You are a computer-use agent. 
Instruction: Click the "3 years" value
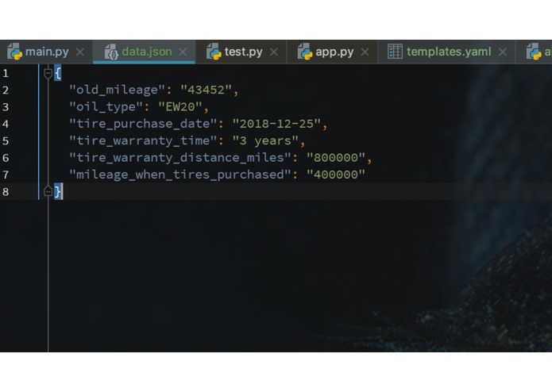pyautogui.click(x=265, y=140)
